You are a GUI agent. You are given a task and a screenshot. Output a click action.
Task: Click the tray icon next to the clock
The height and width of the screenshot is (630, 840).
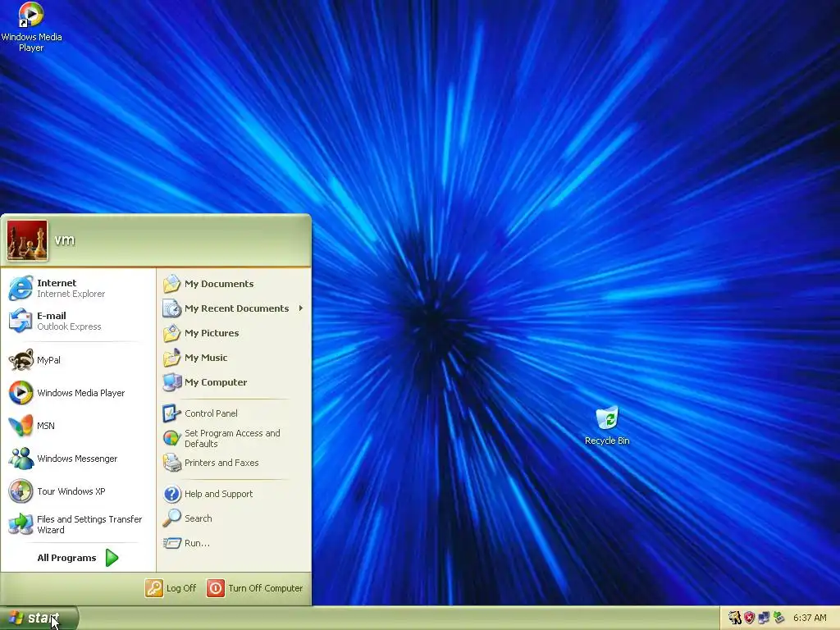778,619
